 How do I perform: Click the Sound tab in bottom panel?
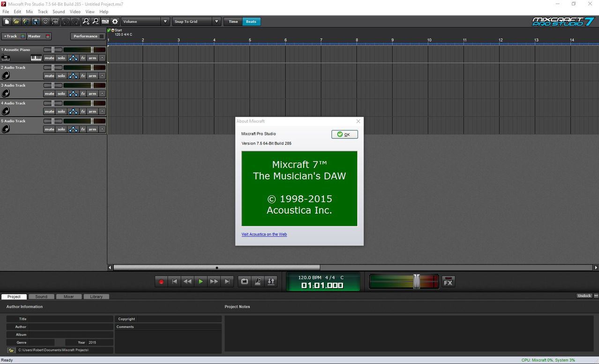(41, 297)
